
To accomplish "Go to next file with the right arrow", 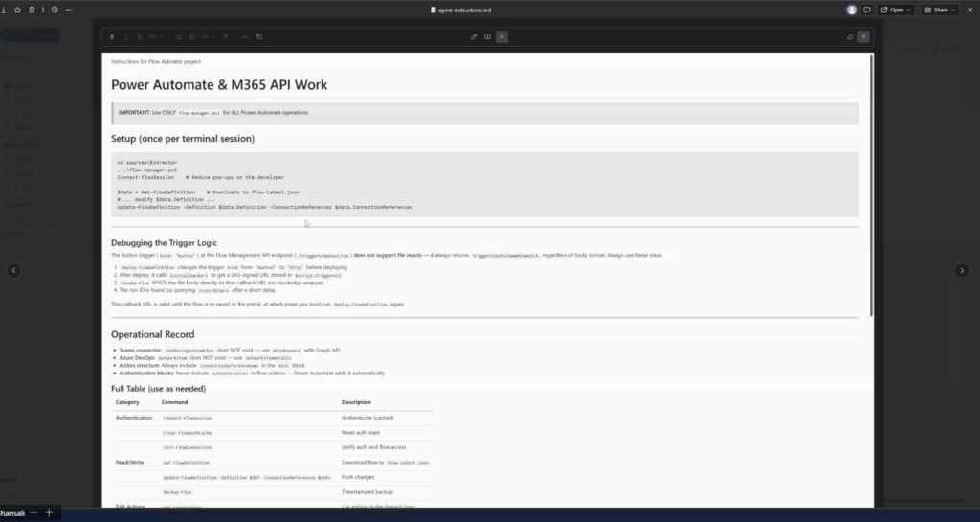I will click(962, 271).
